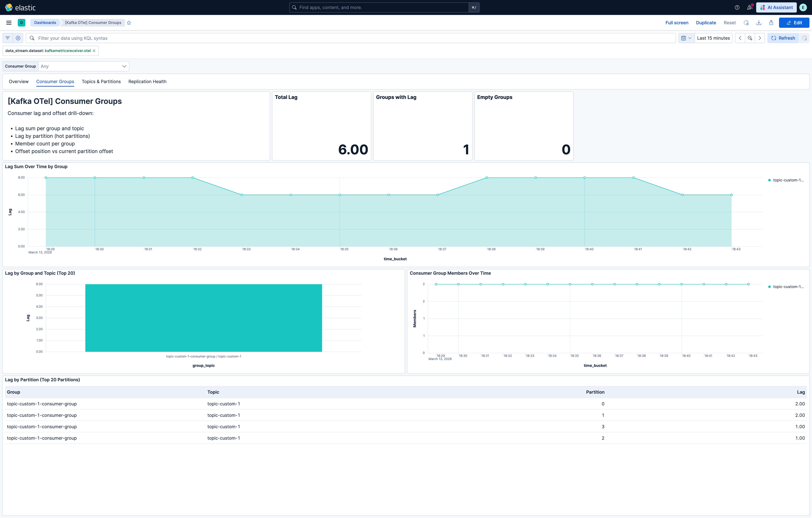This screenshot has height=518, width=812.
Task: Star the dashboard as a favorite
Action: tap(129, 23)
